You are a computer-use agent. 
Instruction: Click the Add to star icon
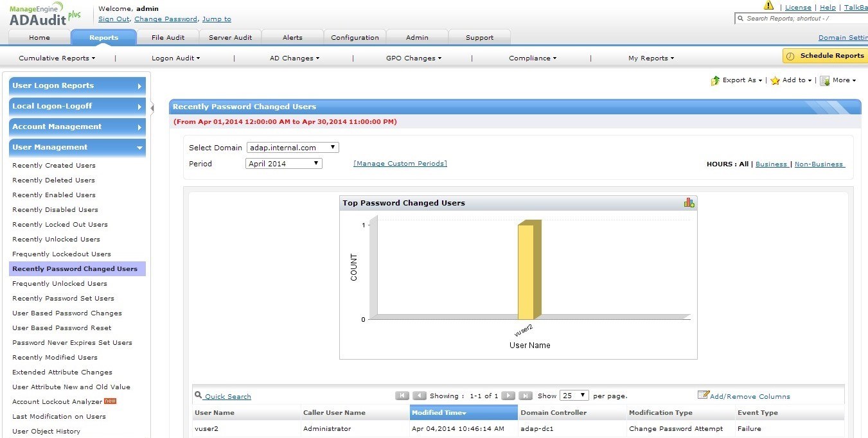pos(775,81)
